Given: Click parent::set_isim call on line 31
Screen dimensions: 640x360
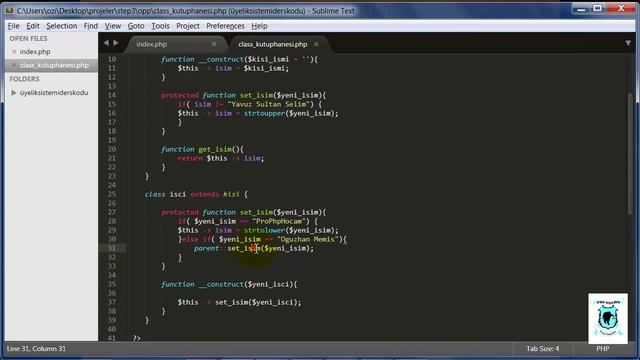Looking at the screenshot, I should click(253, 248).
